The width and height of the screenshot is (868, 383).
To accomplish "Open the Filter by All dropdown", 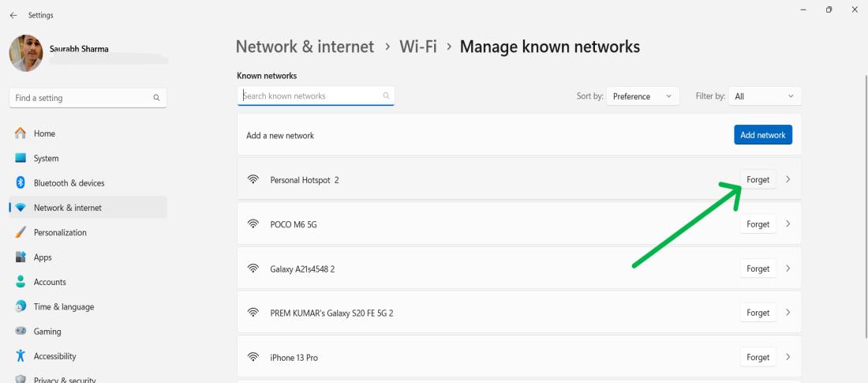I will (x=765, y=96).
